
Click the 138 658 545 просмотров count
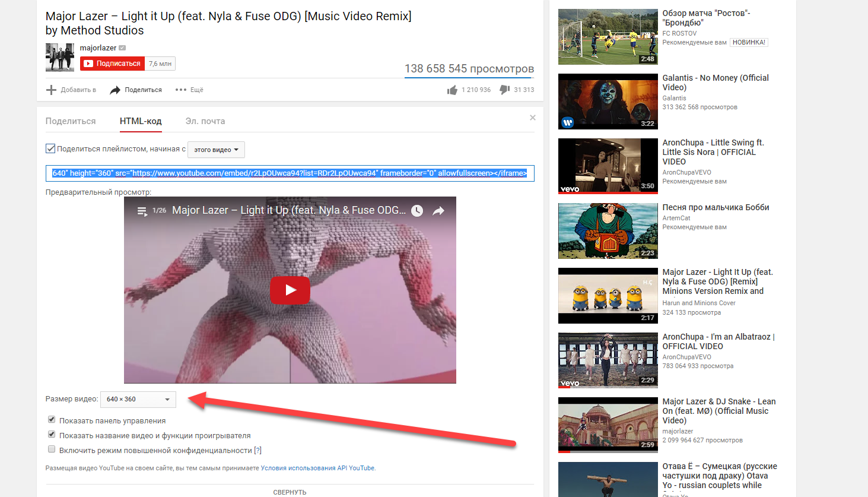[x=469, y=69]
